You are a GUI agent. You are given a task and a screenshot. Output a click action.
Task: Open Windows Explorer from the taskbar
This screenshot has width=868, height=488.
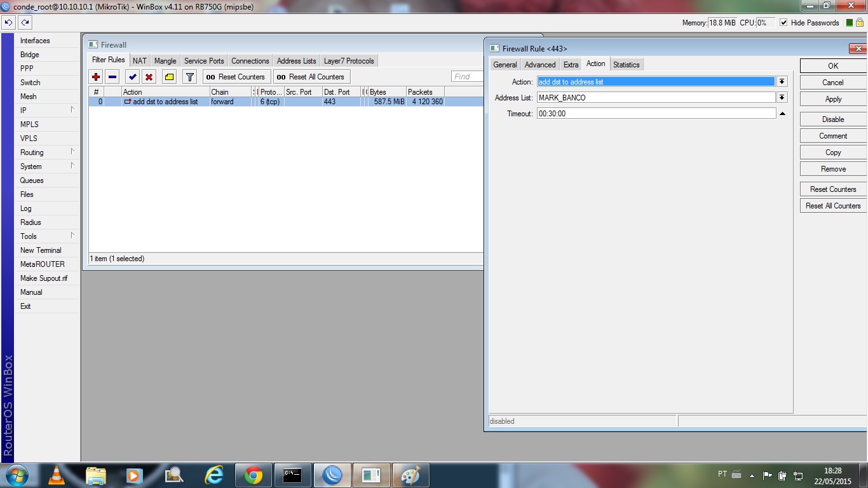click(x=96, y=475)
